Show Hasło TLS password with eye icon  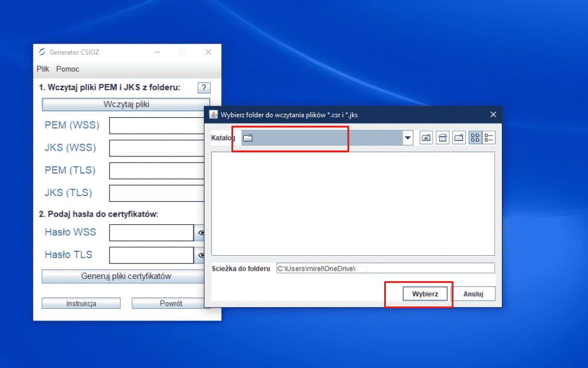199,255
